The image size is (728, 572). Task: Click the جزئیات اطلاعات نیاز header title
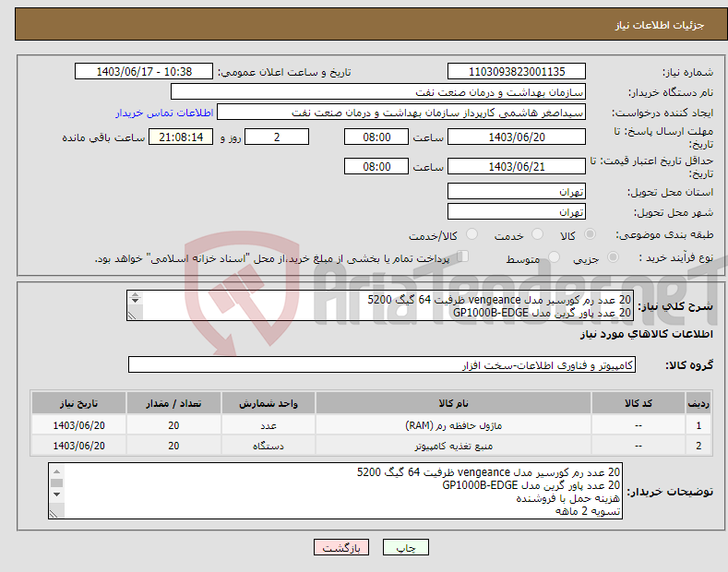[x=660, y=25]
